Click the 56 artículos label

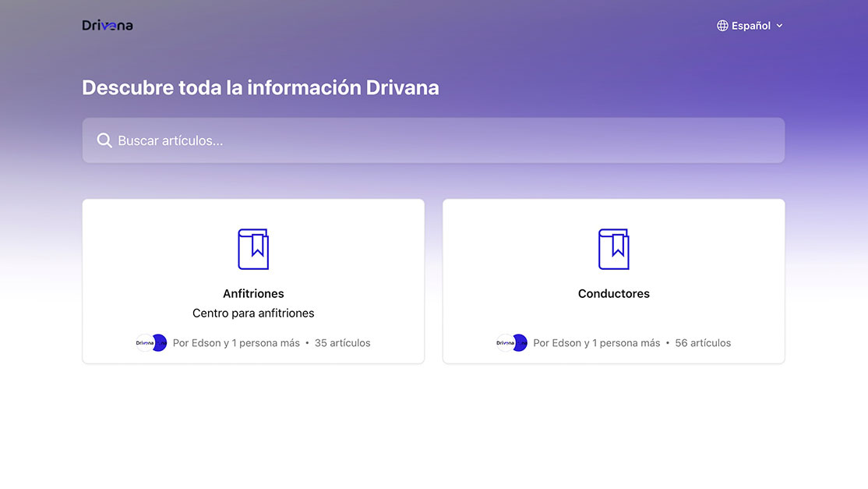pyautogui.click(x=704, y=342)
